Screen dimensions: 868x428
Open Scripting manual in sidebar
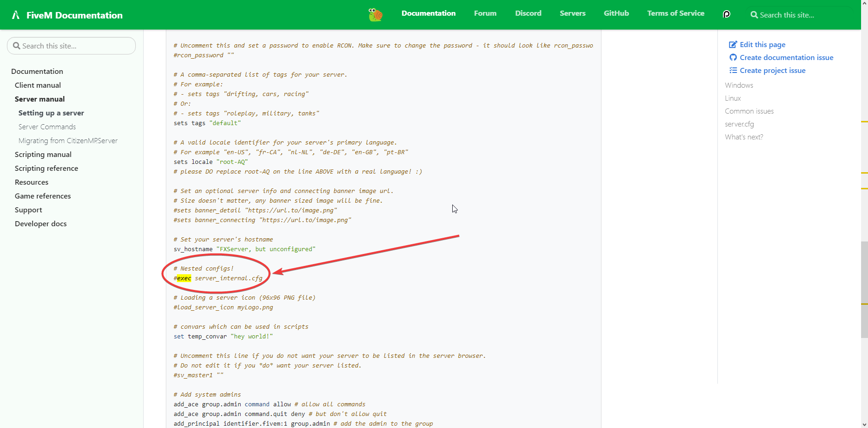pyautogui.click(x=43, y=154)
